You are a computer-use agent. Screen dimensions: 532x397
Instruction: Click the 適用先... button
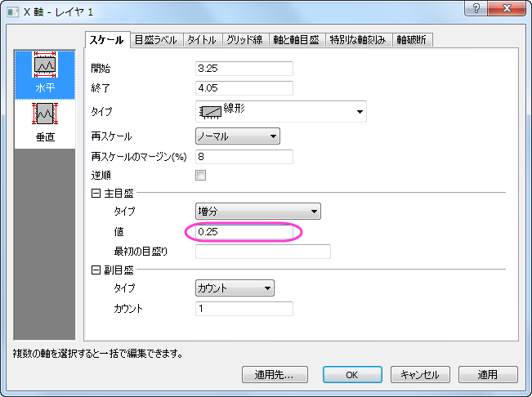(x=275, y=375)
